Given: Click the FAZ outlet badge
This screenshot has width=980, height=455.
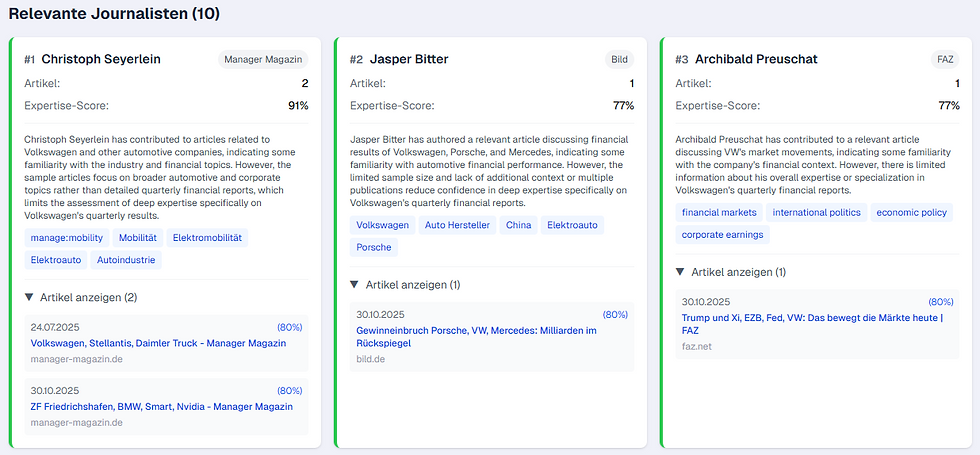Looking at the screenshot, I should tap(945, 59).
